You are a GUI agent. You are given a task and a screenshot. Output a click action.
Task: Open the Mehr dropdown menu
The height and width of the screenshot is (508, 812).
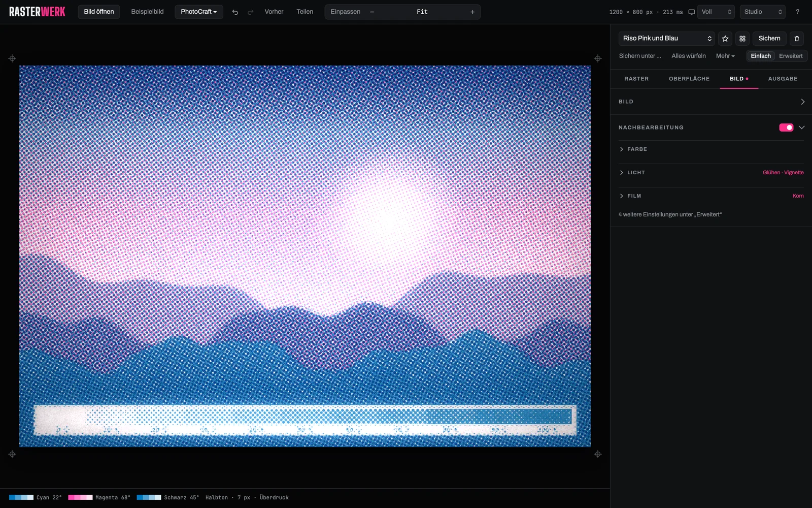pyautogui.click(x=725, y=56)
